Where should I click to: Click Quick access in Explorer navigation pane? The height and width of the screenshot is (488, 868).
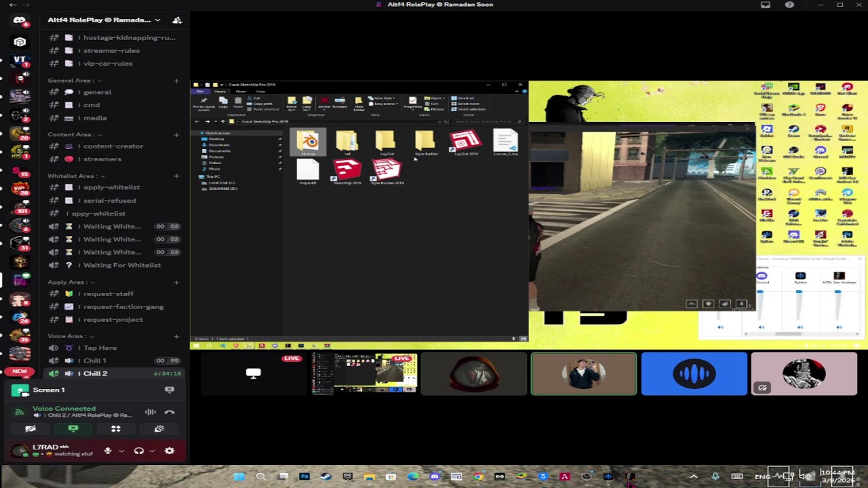(x=217, y=133)
